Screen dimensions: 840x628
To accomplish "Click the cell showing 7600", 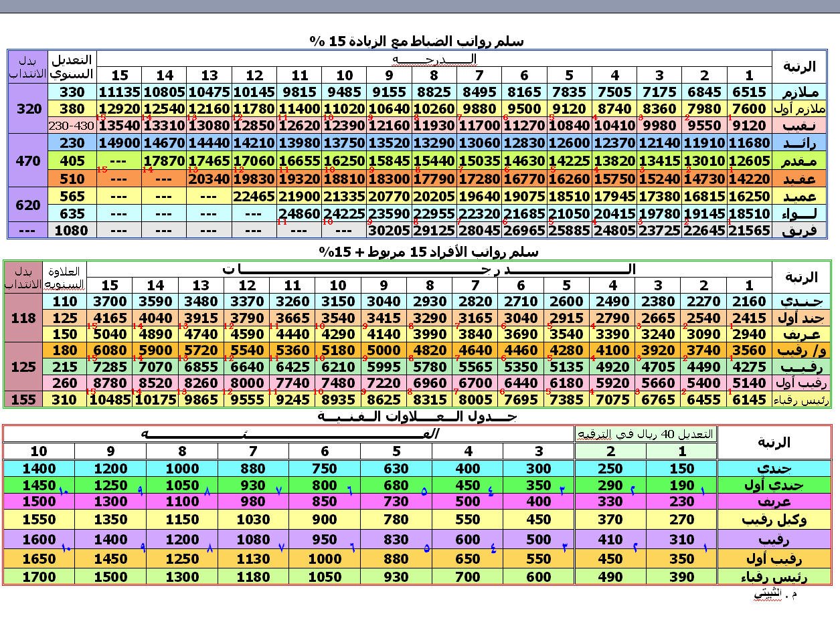I will coord(749,109).
